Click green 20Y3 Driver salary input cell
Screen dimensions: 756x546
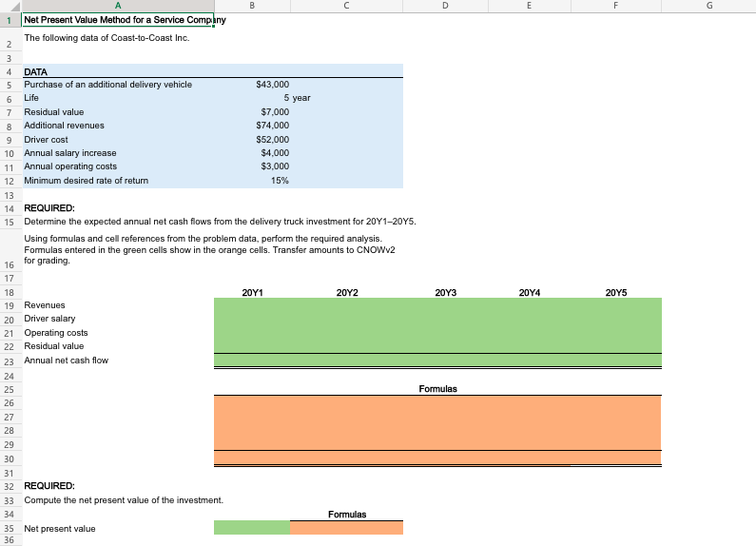click(x=445, y=319)
